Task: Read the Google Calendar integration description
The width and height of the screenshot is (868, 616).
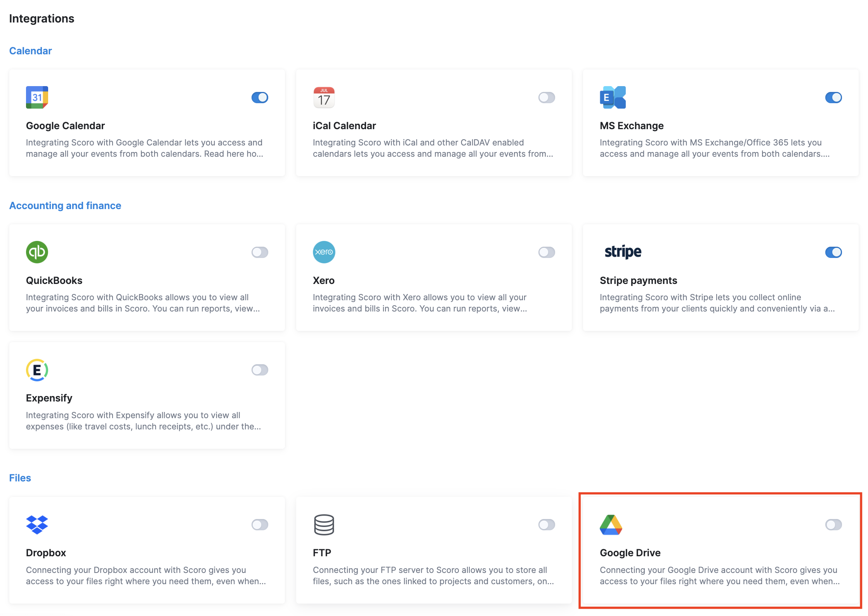Action: click(144, 148)
